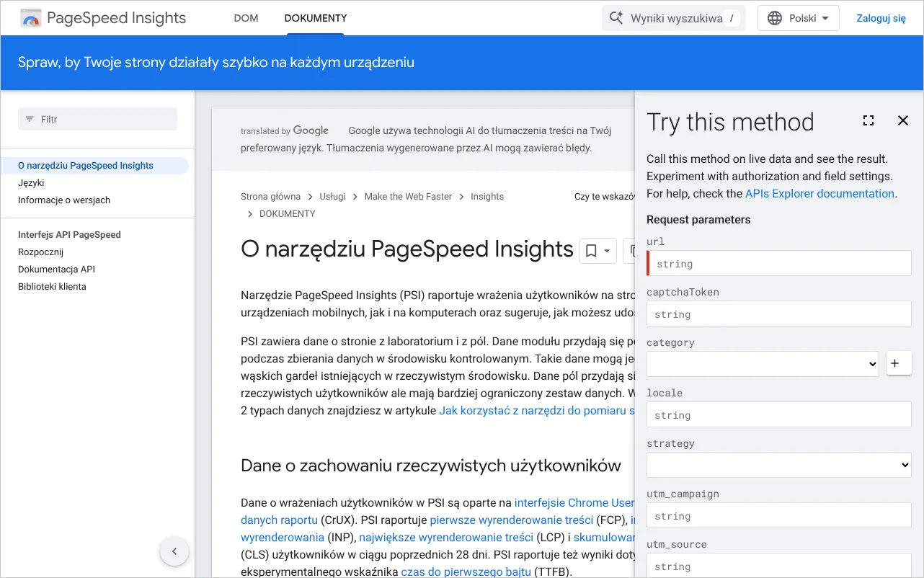Click the Wyniki wyszukiwania search box
Image resolution: width=924 pixels, height=578 pixels.
coord(674,18)
